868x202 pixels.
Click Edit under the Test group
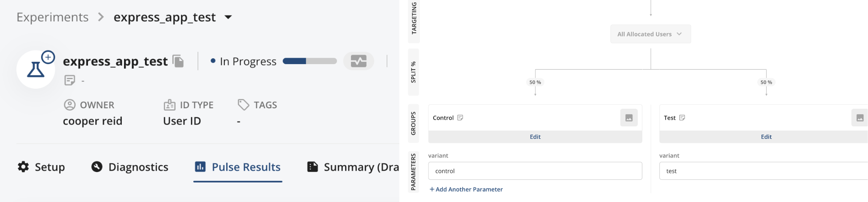(x=766, y=137)
